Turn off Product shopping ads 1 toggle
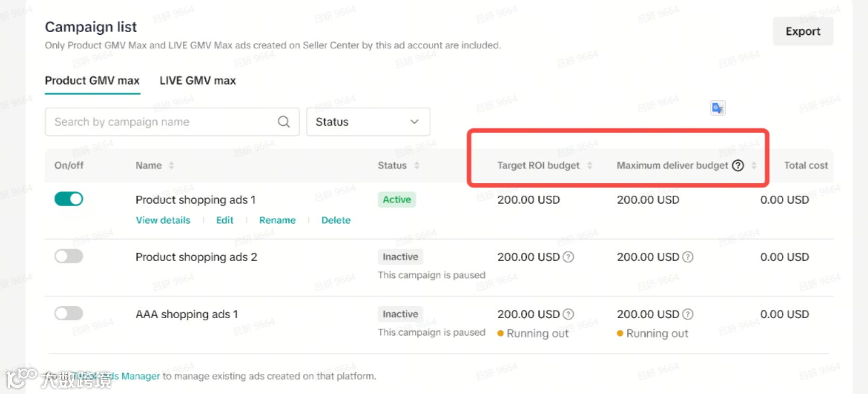 69,199
